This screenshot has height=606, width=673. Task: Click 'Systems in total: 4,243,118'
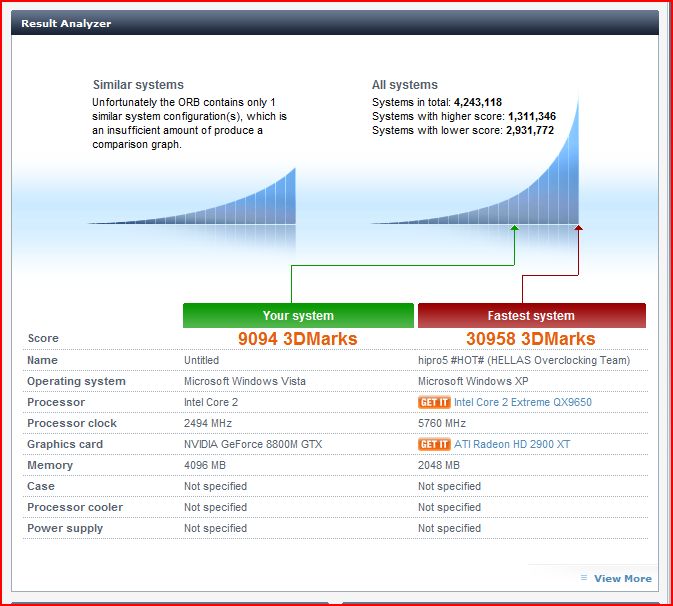point(437,102)
